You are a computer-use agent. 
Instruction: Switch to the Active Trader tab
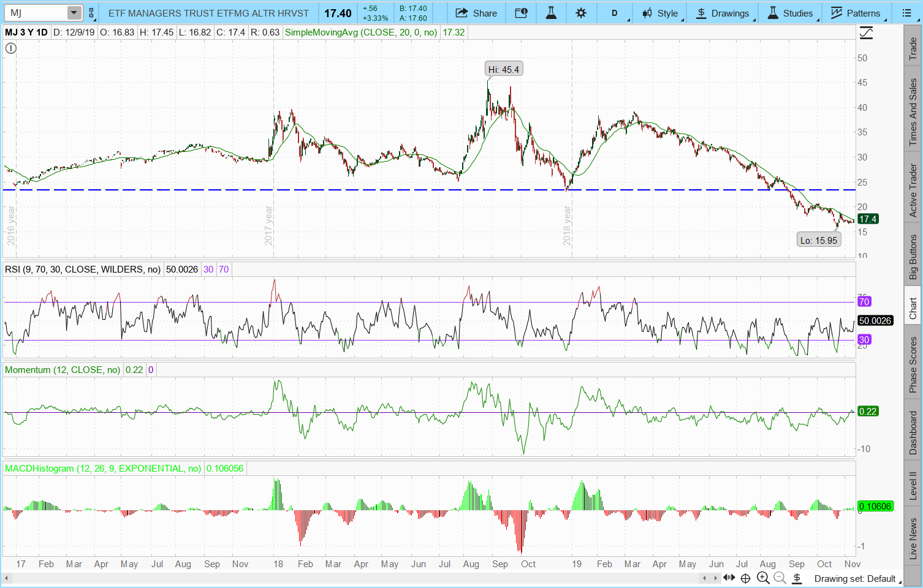tap(913, 190)
